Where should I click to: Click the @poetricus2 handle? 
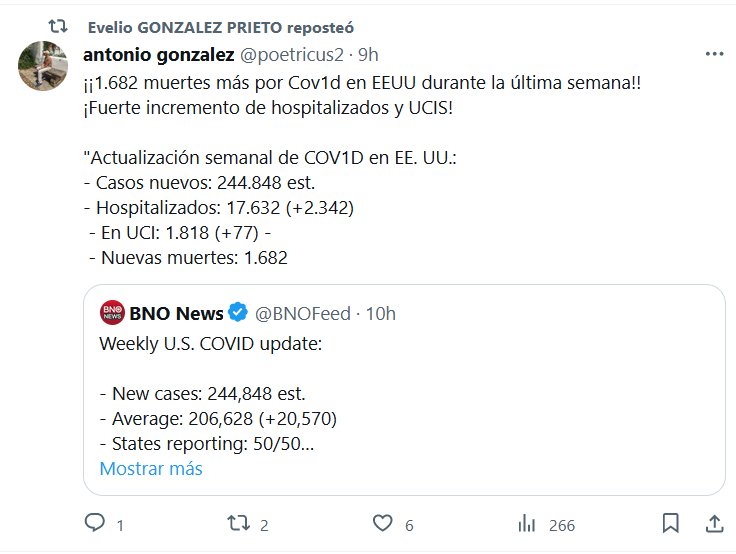pyautogui.click(x=292, y=54)
